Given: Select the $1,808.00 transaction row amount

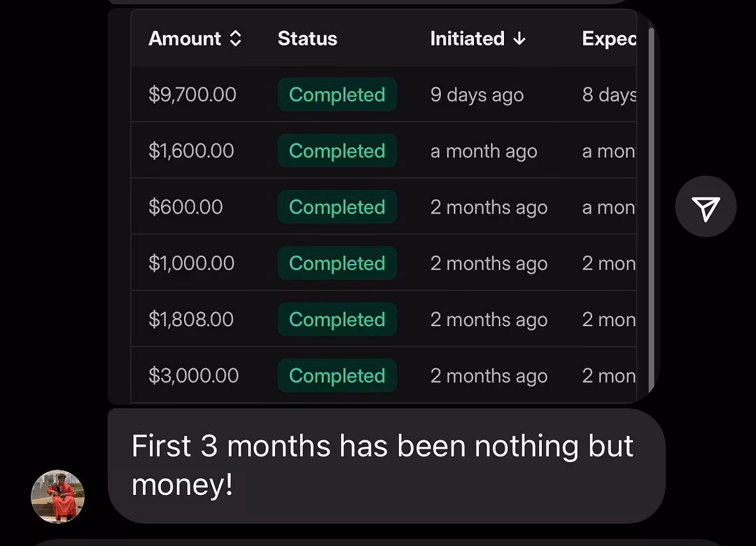Looking at the screenshot, I should (x=191, y=319).
